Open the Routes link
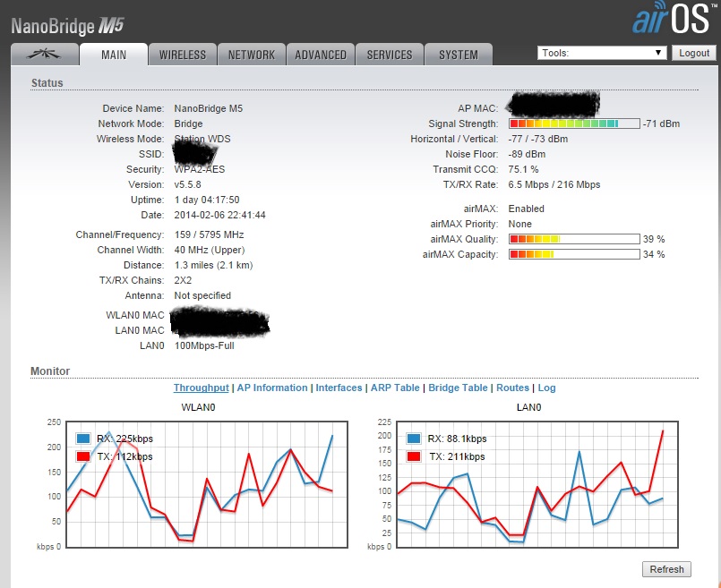Image resolution: width=721 pixels, height=588 pixels. (512, 388)
